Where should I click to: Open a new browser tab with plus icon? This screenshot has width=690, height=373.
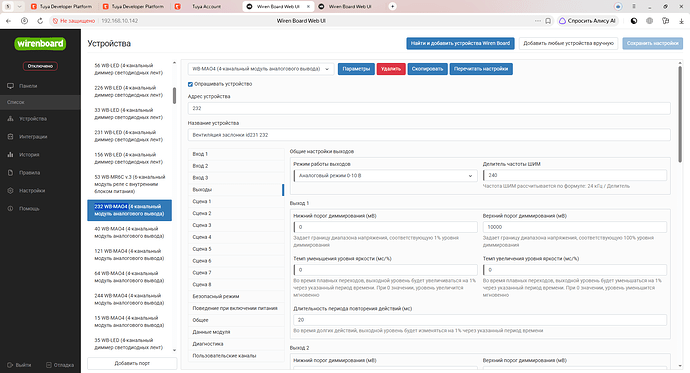coord(393,6)
